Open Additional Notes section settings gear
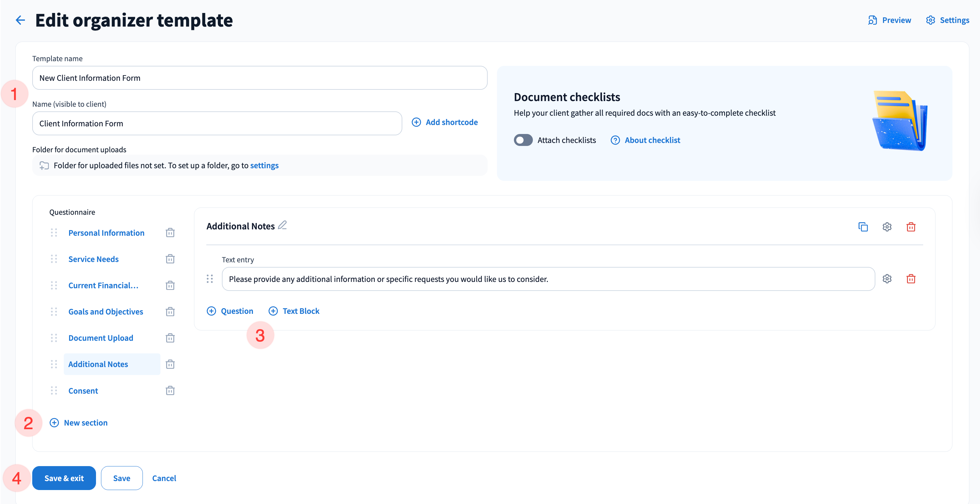This screenshot has height=504, width=980. [x=887, y=227]
